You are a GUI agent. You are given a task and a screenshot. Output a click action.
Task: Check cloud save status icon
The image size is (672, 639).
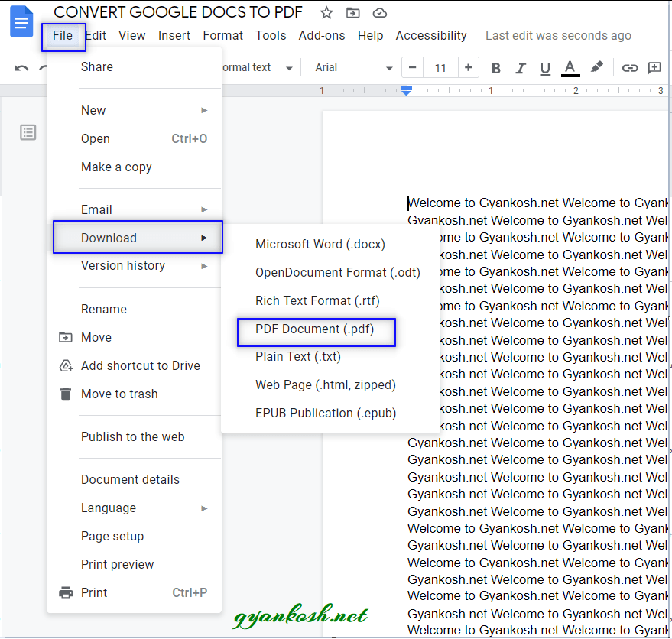point(380,13)
